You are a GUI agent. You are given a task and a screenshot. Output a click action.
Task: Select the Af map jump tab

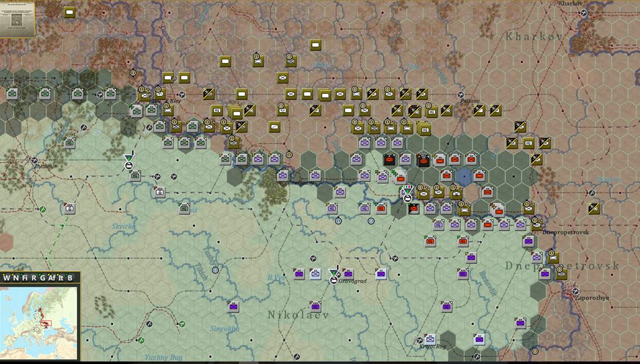52,278
